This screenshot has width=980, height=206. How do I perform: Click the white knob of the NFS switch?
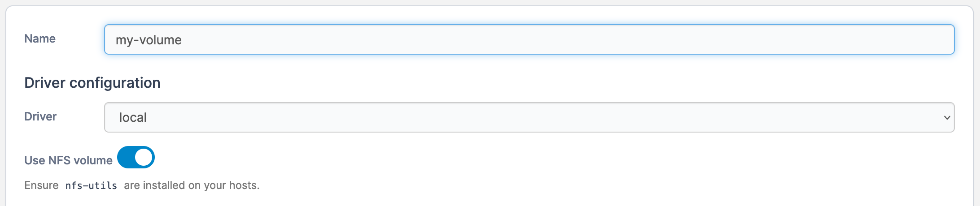[144, 157]
